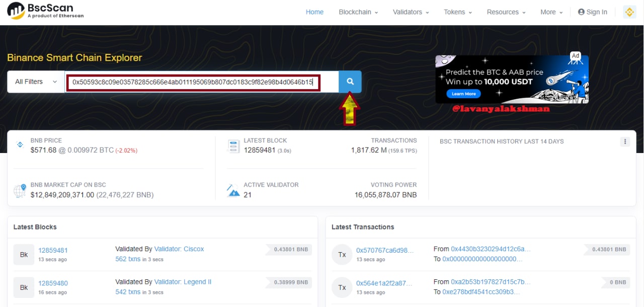This screenshot has height=307, width=644.
Task: Click the Tx badge for 0x570767ca6d98
Action: point(342,255)
